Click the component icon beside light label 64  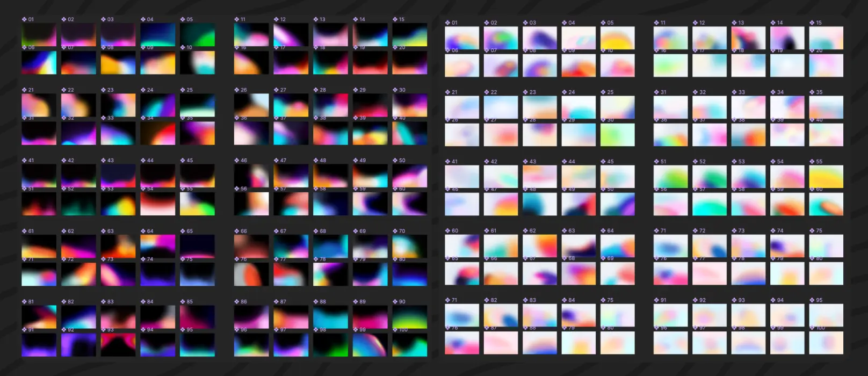coord(603,231)
